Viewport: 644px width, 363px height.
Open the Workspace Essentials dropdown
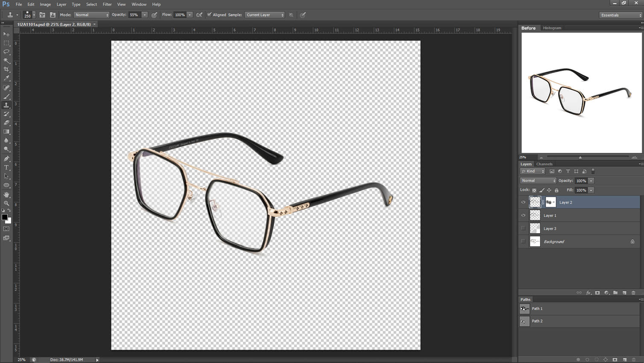621,15
